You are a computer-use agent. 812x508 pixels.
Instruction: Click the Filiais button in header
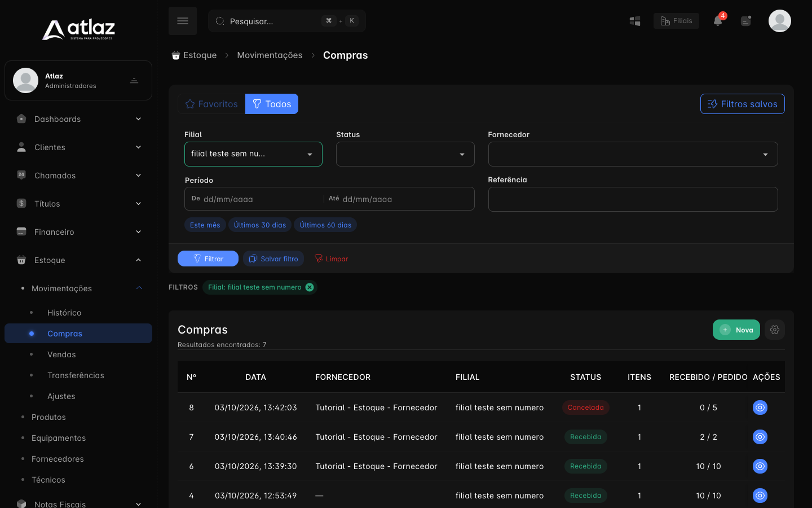676,21
